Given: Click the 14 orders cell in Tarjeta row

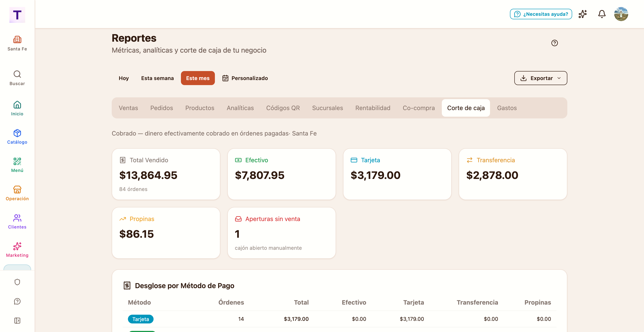Looking at the screenshot, I should click(x=241, y=319).
